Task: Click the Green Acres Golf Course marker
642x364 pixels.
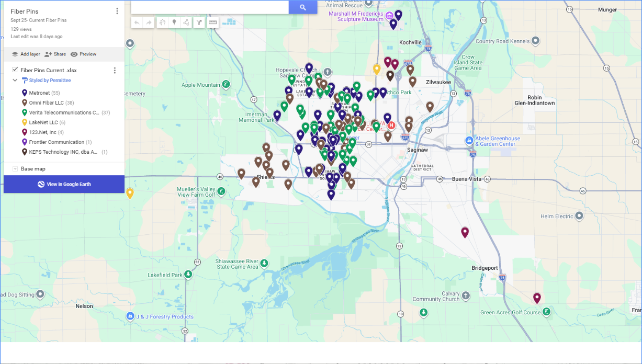Action: 546,312
